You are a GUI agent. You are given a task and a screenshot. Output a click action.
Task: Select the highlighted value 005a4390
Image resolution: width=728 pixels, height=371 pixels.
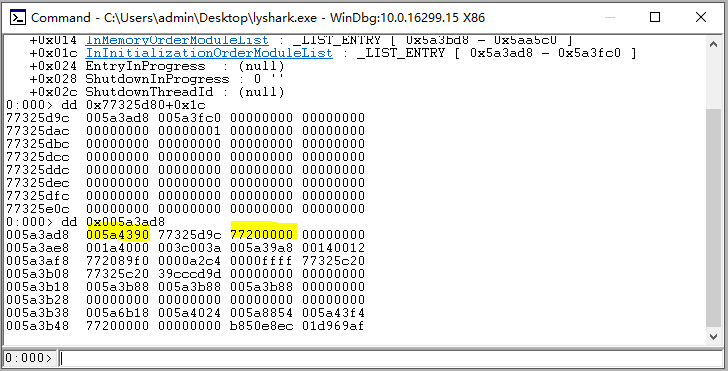(118, 234)
